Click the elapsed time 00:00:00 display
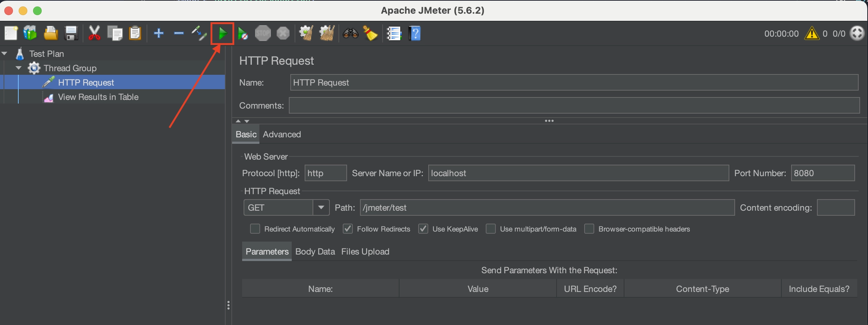This screenshot has width=868, height=325. click(x=781, y=34)
